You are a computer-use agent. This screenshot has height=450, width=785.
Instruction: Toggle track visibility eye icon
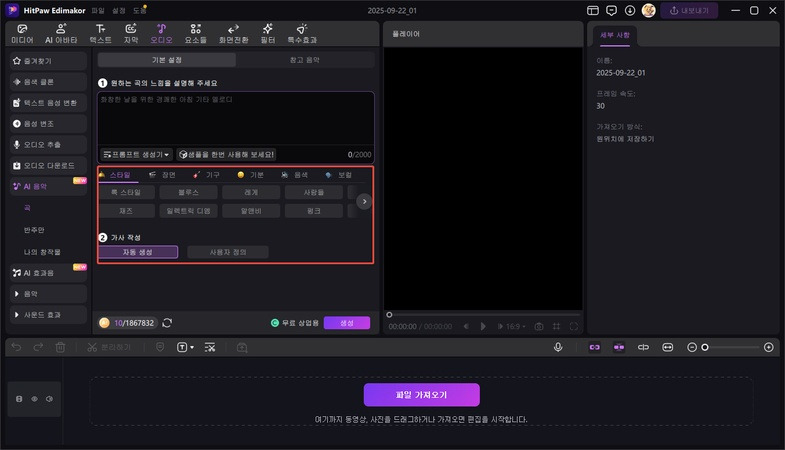(x=35, y=399)
